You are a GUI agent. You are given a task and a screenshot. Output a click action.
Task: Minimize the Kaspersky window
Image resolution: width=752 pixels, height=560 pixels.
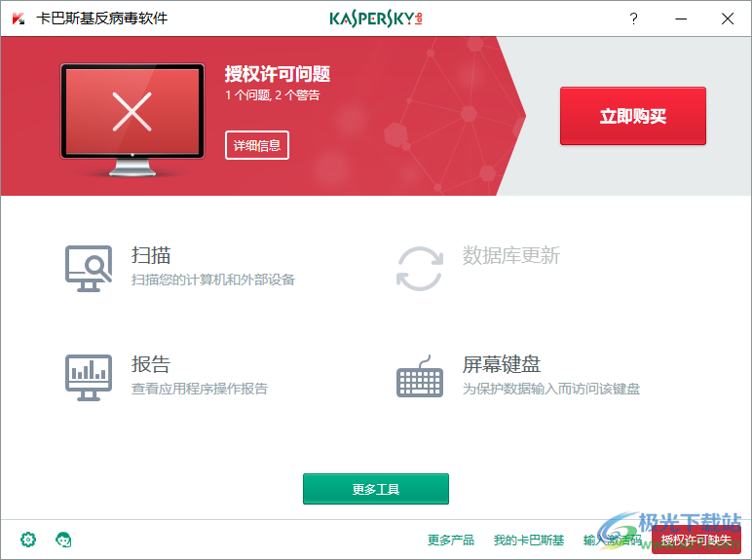[681, 19]
